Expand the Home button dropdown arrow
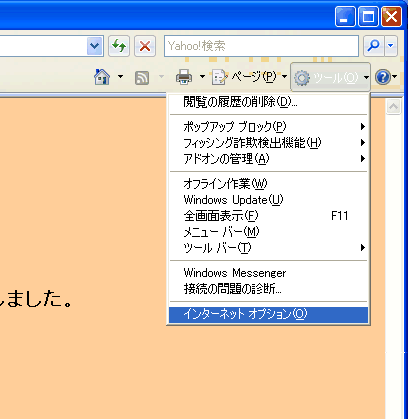Image resolution: width=408 pixels, height=419 pixels. [x=120, y=77]
